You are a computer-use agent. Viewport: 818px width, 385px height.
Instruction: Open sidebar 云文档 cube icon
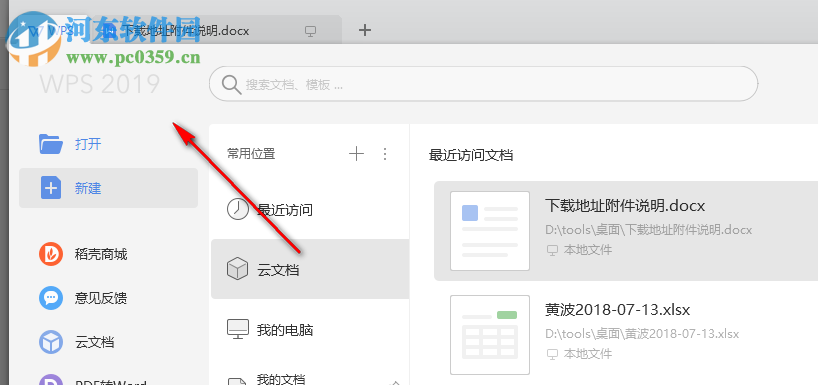tap(51, 343)
